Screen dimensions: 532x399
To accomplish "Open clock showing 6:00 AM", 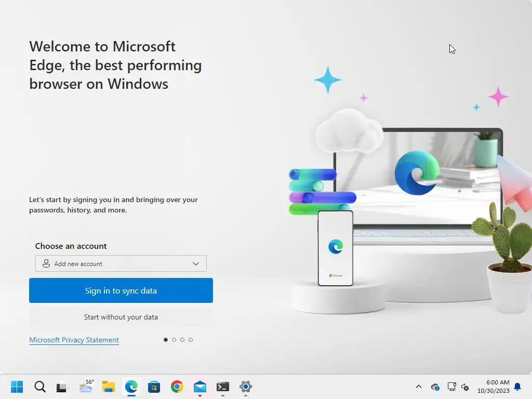I will pos(494,387).
